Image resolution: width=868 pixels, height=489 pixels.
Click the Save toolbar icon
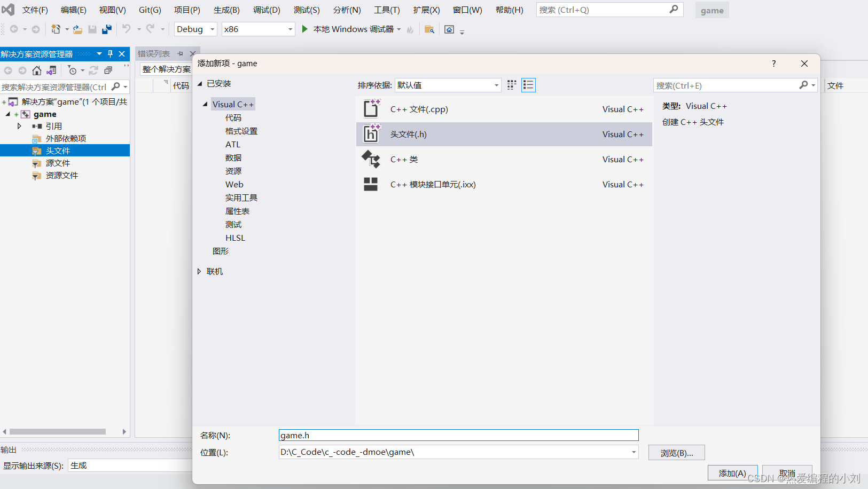tap(92, 29)
